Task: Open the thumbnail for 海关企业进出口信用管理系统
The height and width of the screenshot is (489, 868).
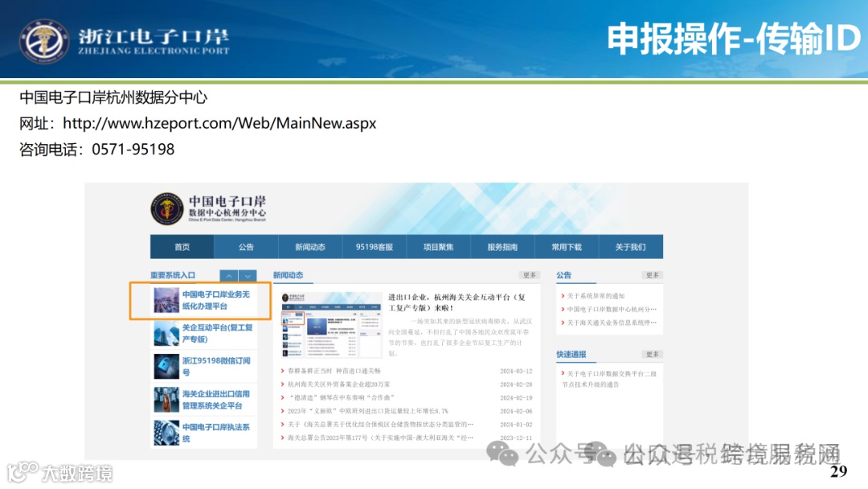Action: click(x=166, y=400)
